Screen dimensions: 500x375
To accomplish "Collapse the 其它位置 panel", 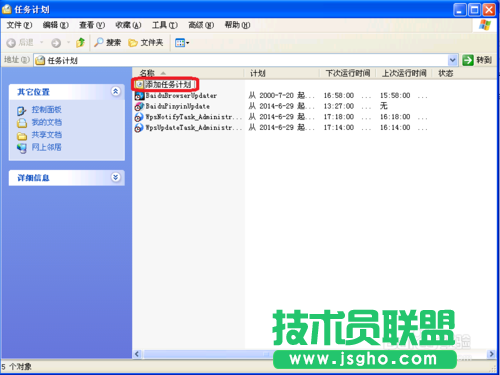I will point(116,91).
